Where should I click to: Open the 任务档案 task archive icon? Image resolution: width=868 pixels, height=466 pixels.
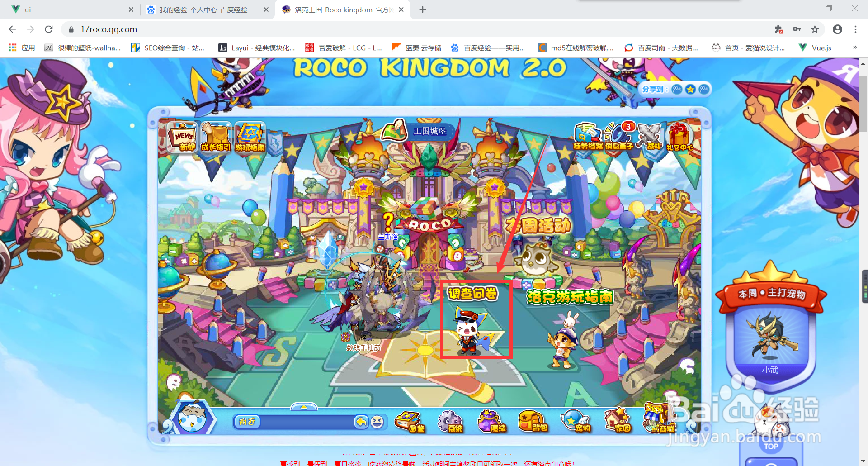(x=588, y=136)
